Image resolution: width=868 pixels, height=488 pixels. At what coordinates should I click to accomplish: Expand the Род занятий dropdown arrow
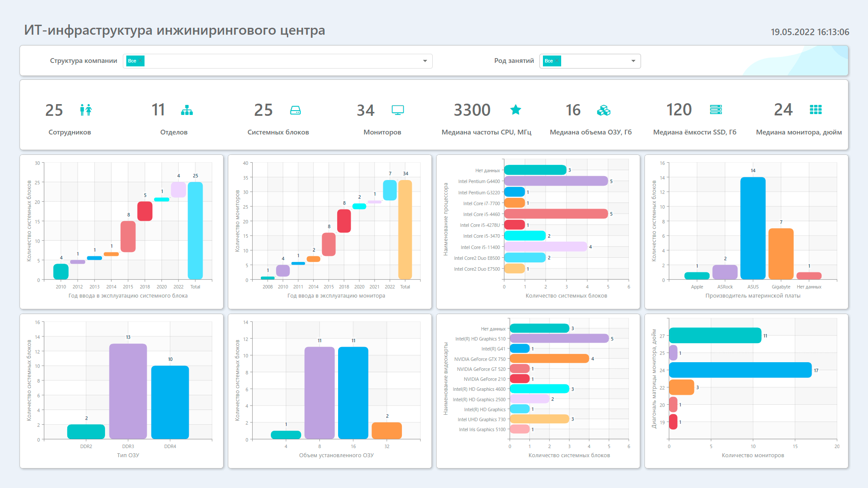point(633,61)
